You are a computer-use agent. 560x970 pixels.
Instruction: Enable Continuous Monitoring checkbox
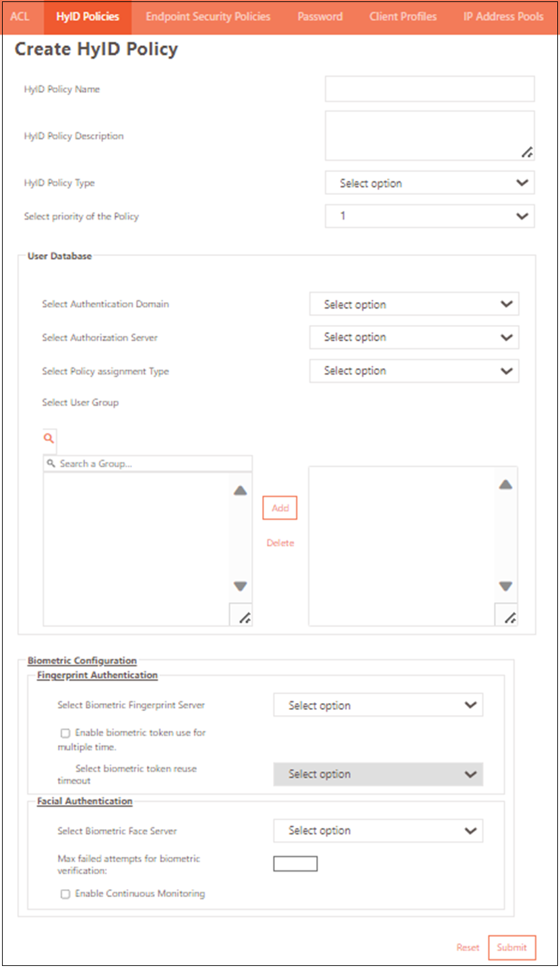[x=65, y=894]
